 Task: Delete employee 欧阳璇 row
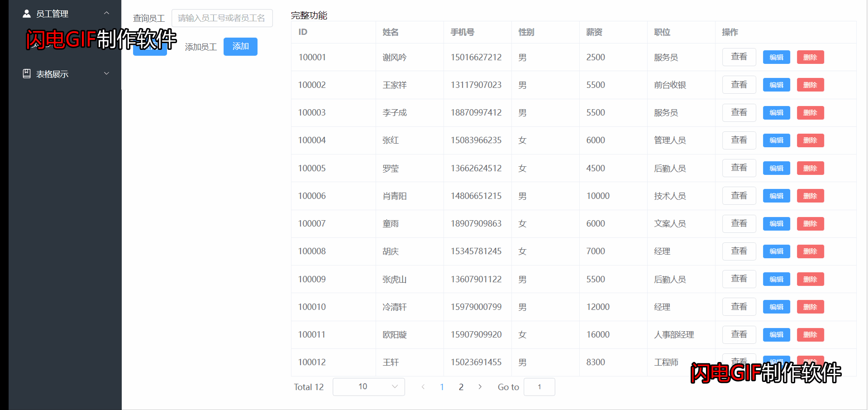coord(811,335)
